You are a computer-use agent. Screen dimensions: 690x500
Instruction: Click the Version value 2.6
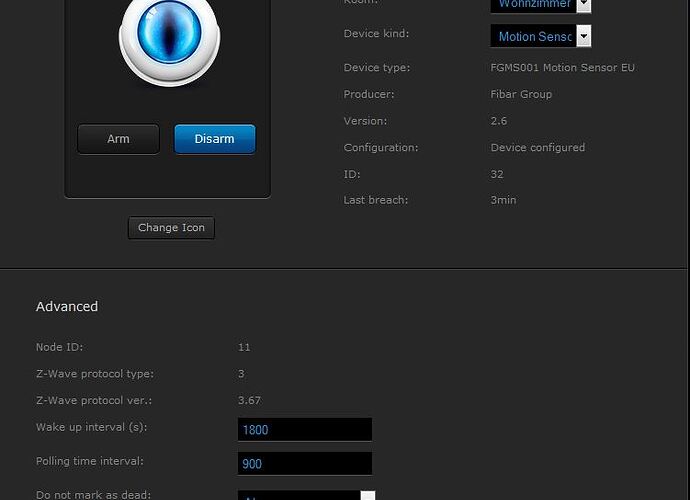(x=498, y=121)
